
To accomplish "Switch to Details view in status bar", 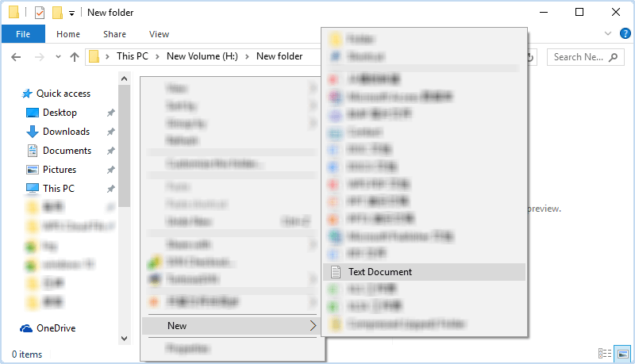I will pos(605,354).
